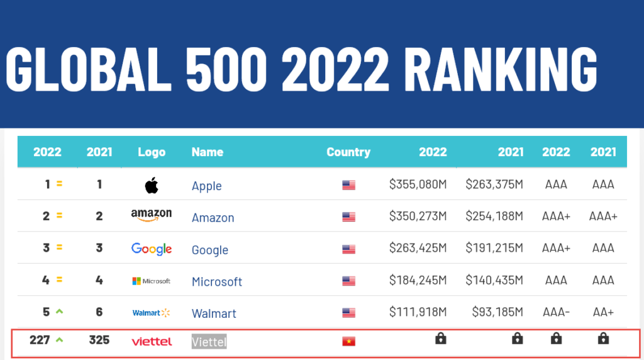Open the Google brand name link

point(209,250)
